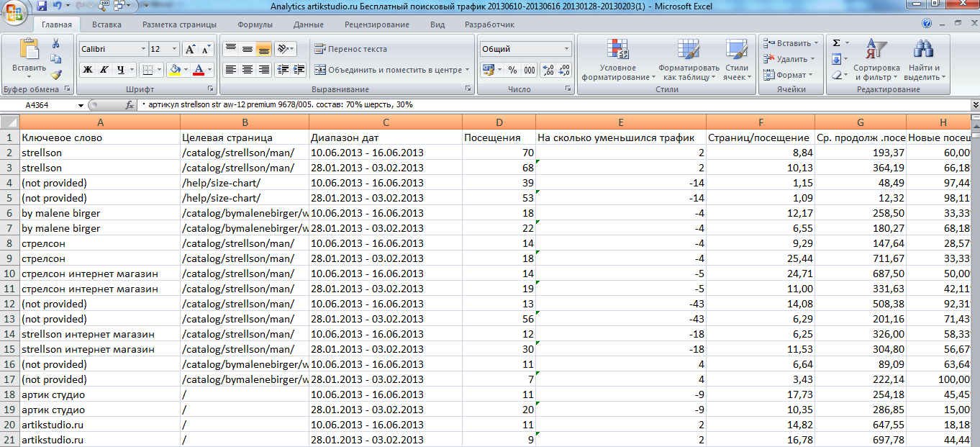Viewport: 980px width, 447px height.
Task: Expand the formula bar chevron
Action: pos(974,104)
